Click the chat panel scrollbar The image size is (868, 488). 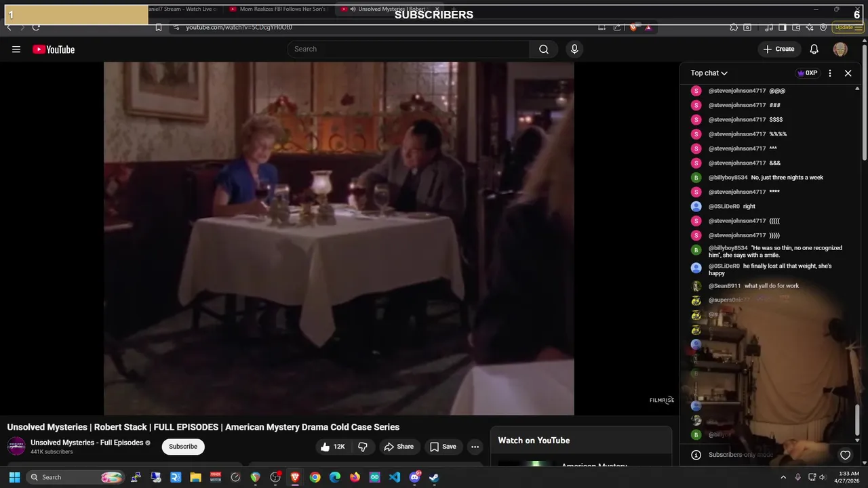click(x=859, y=420)
